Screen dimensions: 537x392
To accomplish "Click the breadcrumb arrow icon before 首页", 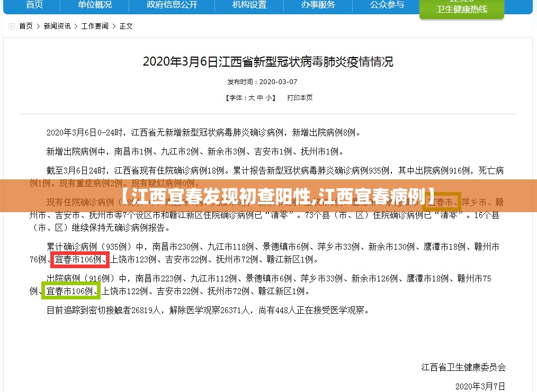I will 12,26.
